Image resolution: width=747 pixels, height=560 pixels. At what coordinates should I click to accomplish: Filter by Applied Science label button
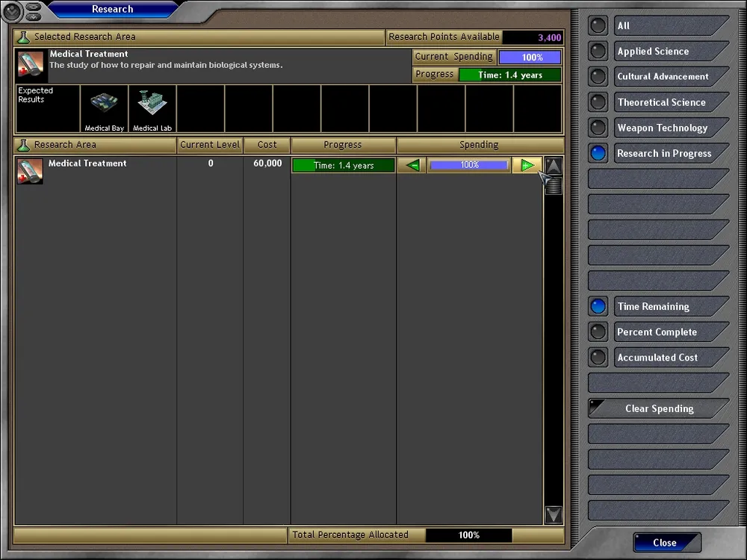pyautogui.click(x=672, y=51)
